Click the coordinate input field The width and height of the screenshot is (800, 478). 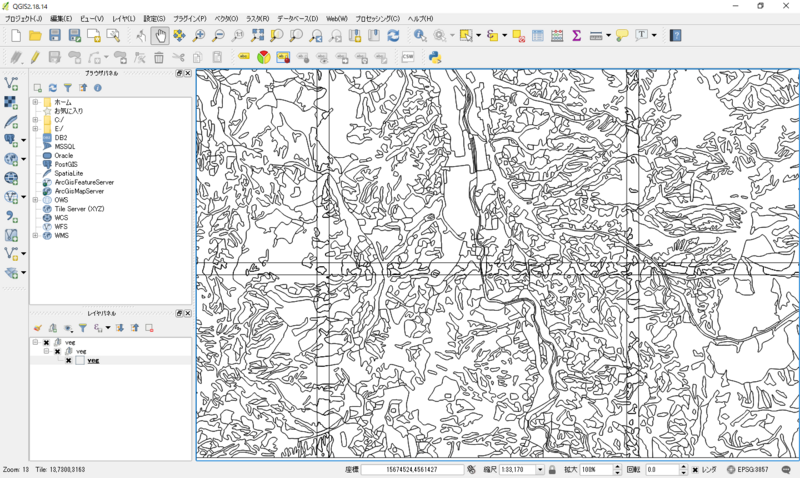coord(412,469)
